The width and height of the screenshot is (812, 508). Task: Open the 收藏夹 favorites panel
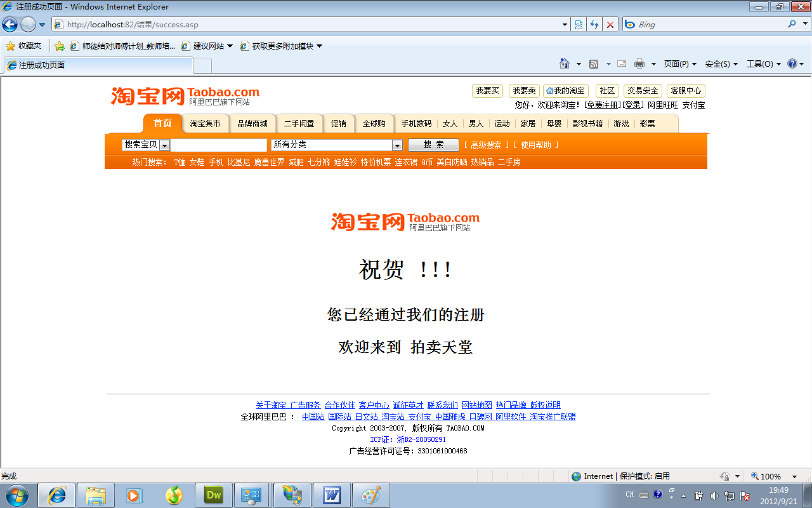pyautogui.click(x=23, y=46)
